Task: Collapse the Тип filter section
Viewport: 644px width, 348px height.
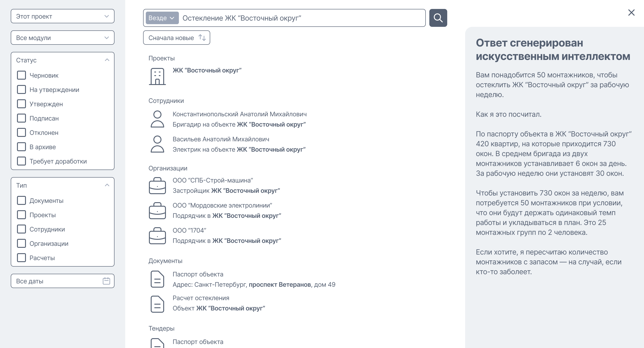Action: click(107, 185)
